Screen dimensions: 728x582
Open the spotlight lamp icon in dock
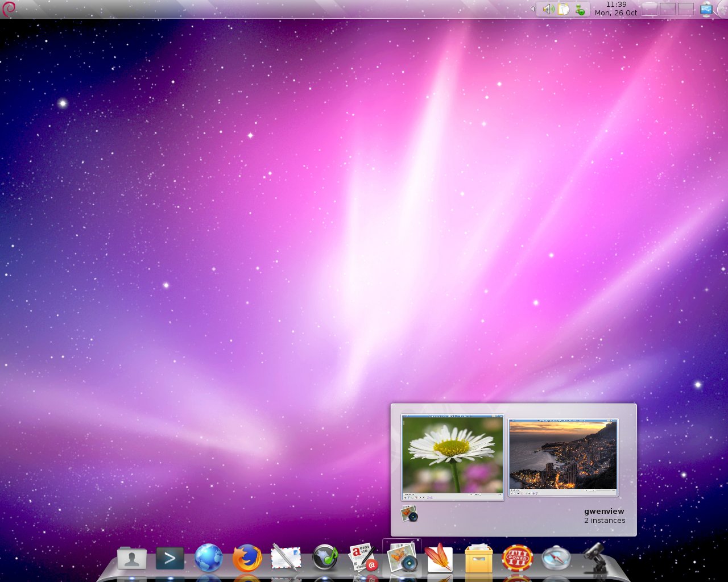[x=594, y=557]
